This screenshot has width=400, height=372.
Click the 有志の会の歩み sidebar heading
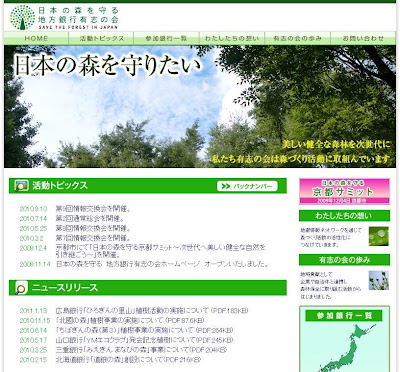pyautogui.click(x=344, y=260)
